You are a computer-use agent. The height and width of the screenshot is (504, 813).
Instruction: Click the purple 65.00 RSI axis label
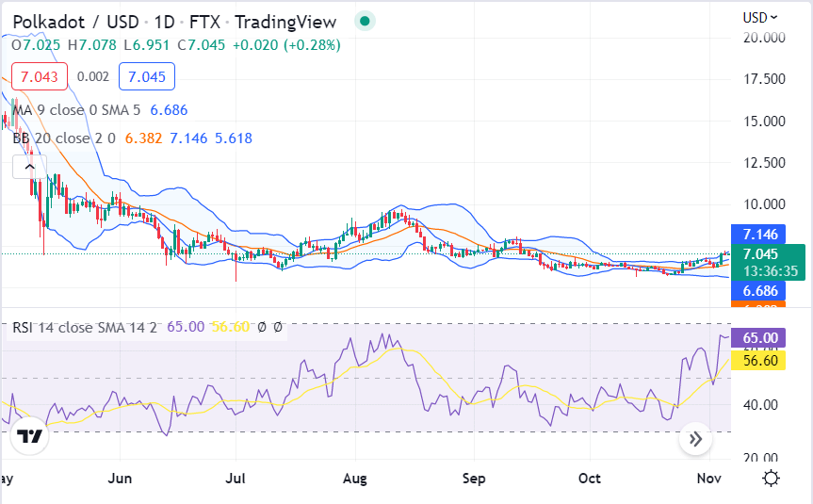tap(758, 338)
